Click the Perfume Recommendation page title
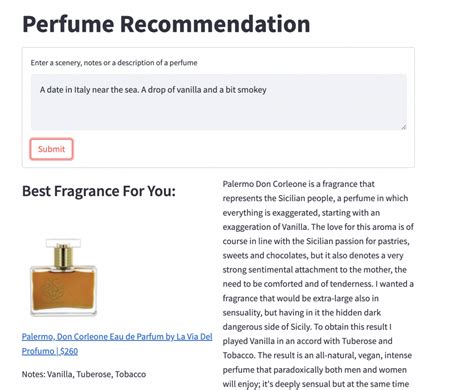Viewport: 474px width, 390px height. click(166, 24)
